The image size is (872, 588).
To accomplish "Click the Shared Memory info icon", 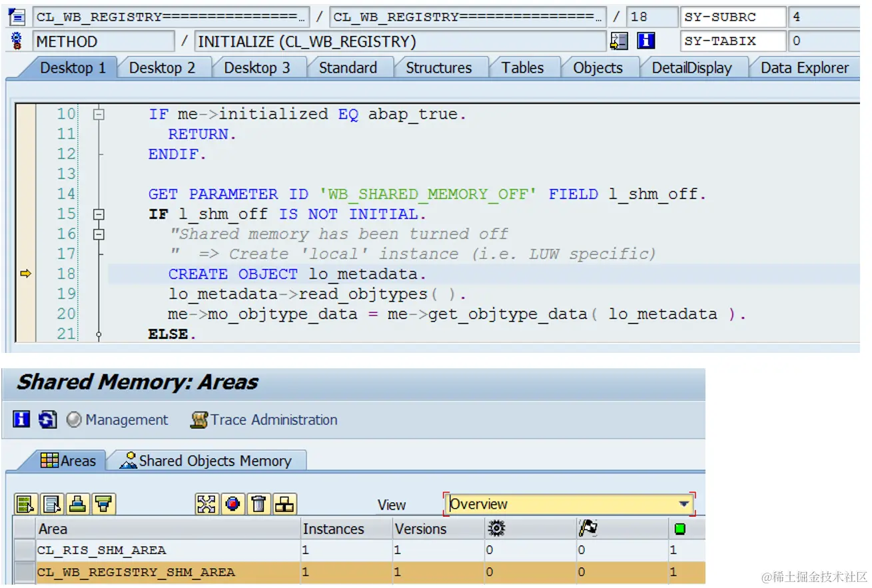I will (x=21, y=420).
